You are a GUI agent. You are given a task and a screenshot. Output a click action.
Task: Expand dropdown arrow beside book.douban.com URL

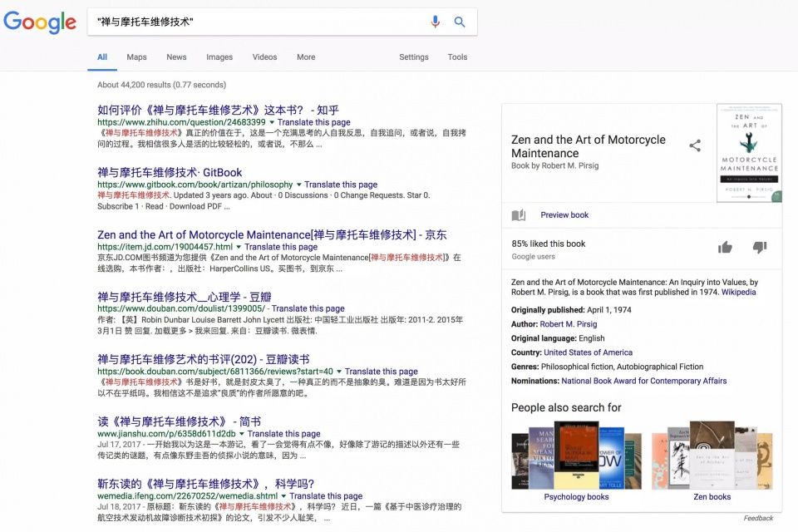339,372
